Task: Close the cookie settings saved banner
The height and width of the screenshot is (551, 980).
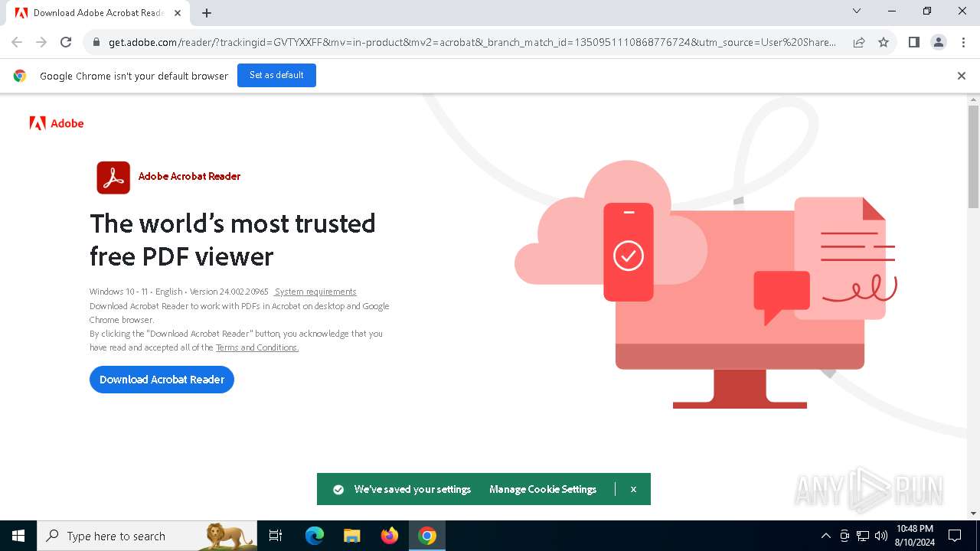Action: click(x=633, y=489)
